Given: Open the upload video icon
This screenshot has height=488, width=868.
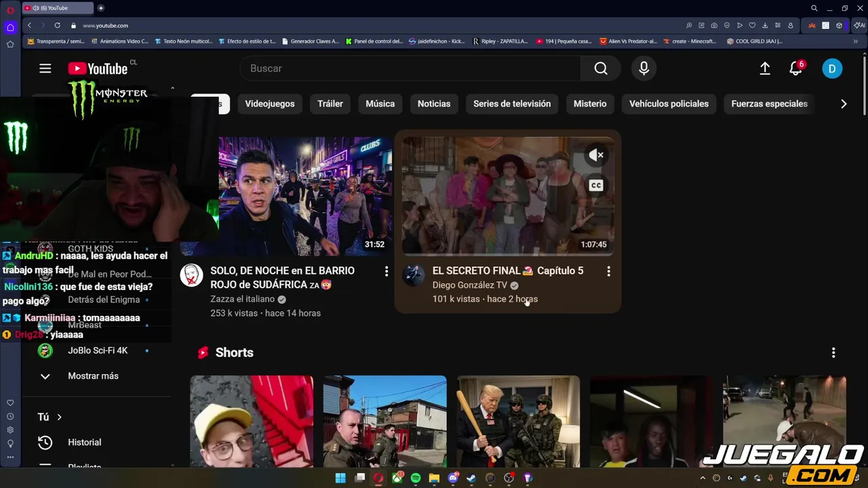Looking at the screenshot, I should pyautogui.click(x=765, y=68).
